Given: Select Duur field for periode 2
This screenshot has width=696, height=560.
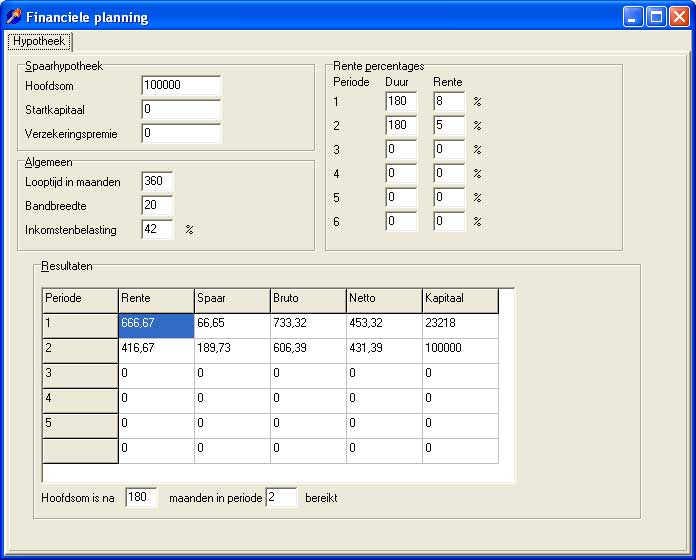Looking at the screenshot, I should (401, 125).
